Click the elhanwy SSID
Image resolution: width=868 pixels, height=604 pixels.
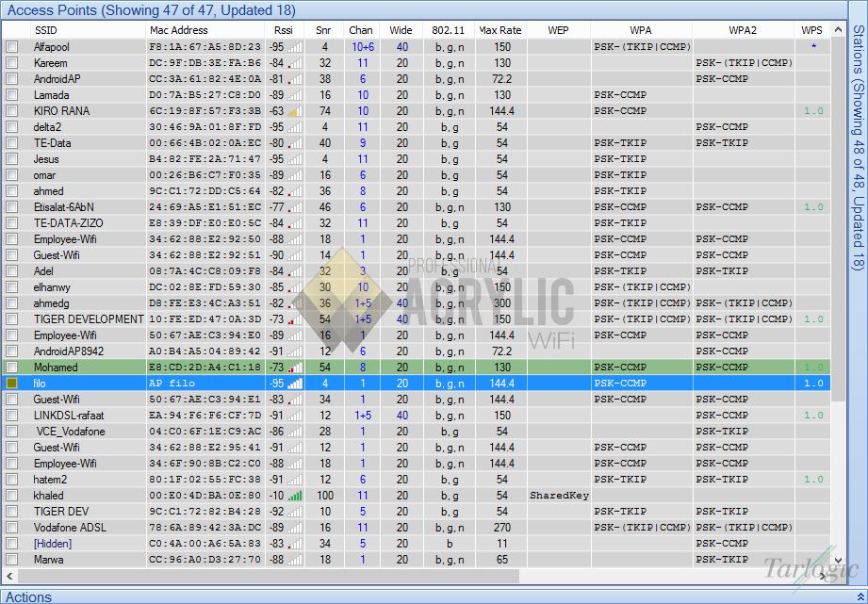(52, 287)
